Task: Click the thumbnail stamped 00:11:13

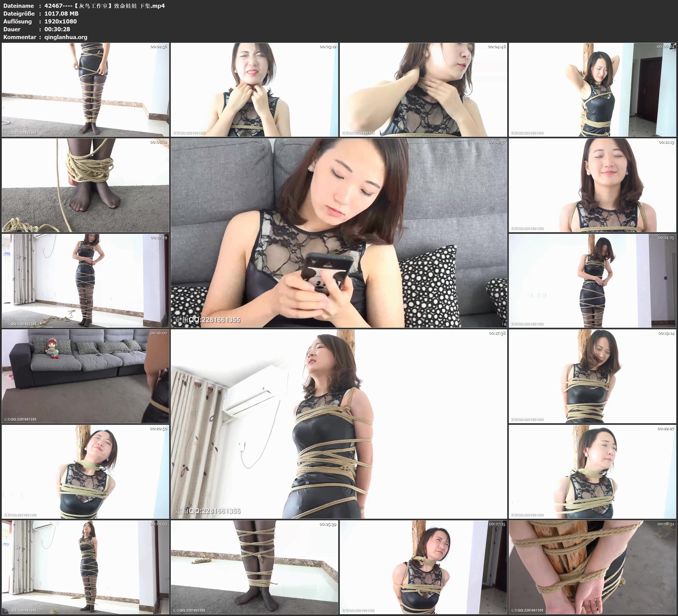Action: [x=592, y=185]
